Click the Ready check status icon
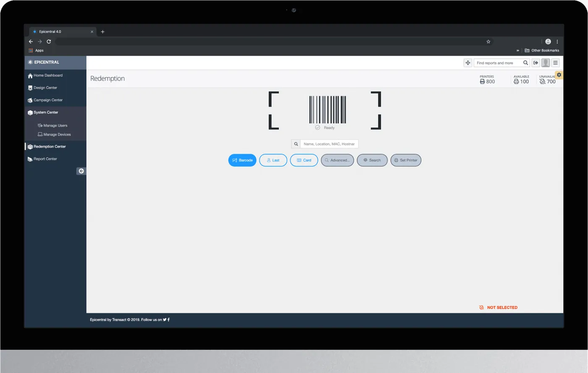Screen dimensions: 588x373 tap(318, 128)
